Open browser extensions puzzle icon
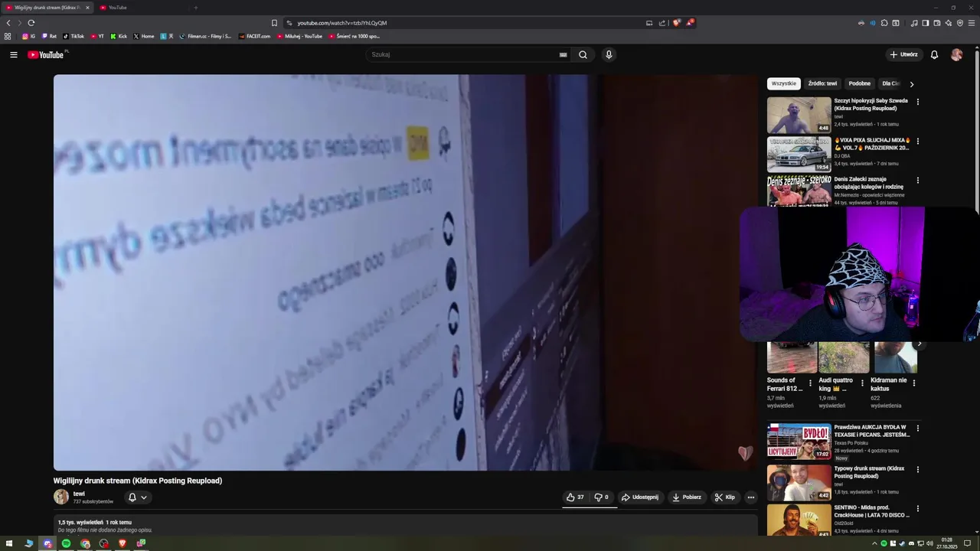Image resolution: width=980 pixels, height=551 pixels. click(884, 23)
